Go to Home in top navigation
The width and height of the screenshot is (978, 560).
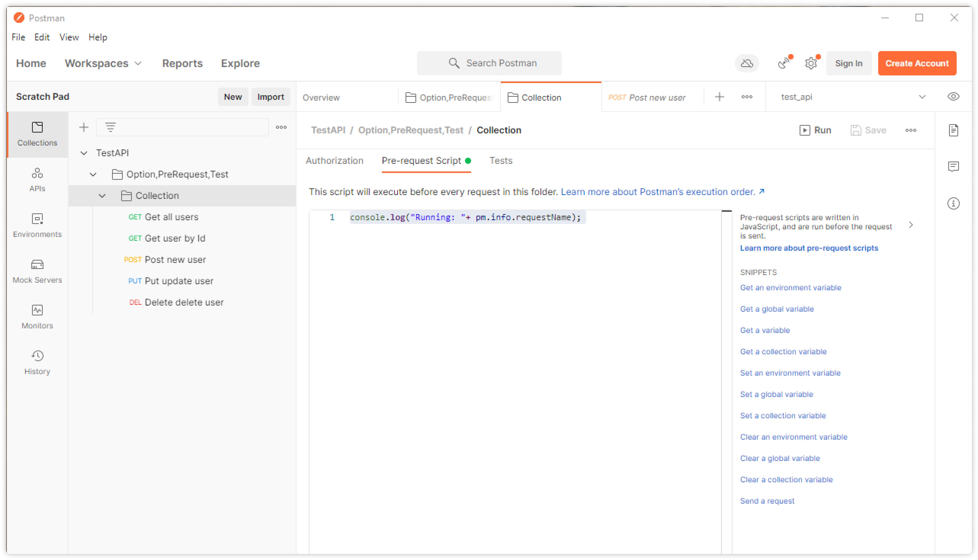pyautogui.click(x=31, y=63)
